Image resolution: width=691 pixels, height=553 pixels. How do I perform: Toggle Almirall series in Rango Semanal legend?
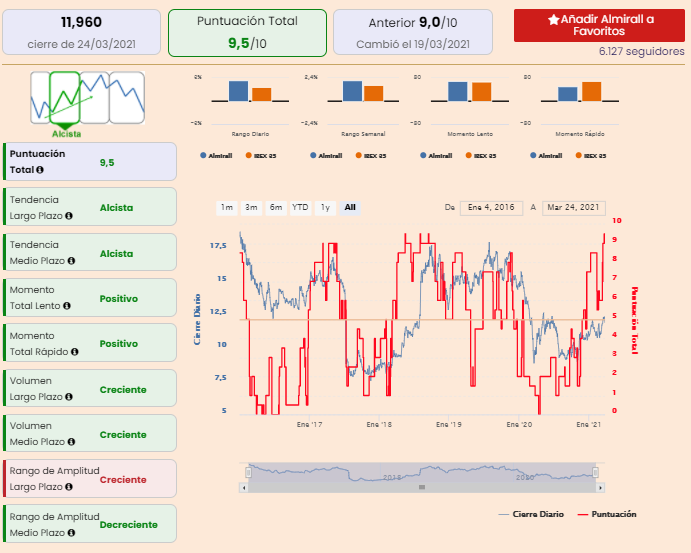(x=326, y=156)
